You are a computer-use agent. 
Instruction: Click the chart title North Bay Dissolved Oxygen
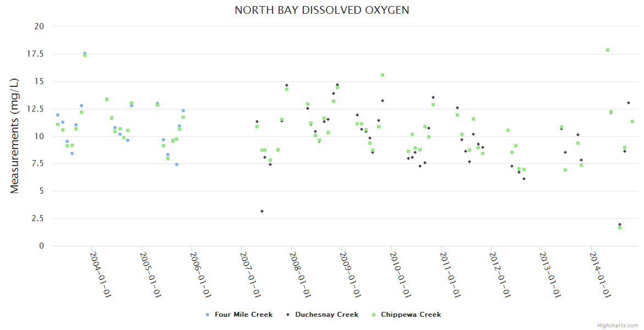(321, 10)
